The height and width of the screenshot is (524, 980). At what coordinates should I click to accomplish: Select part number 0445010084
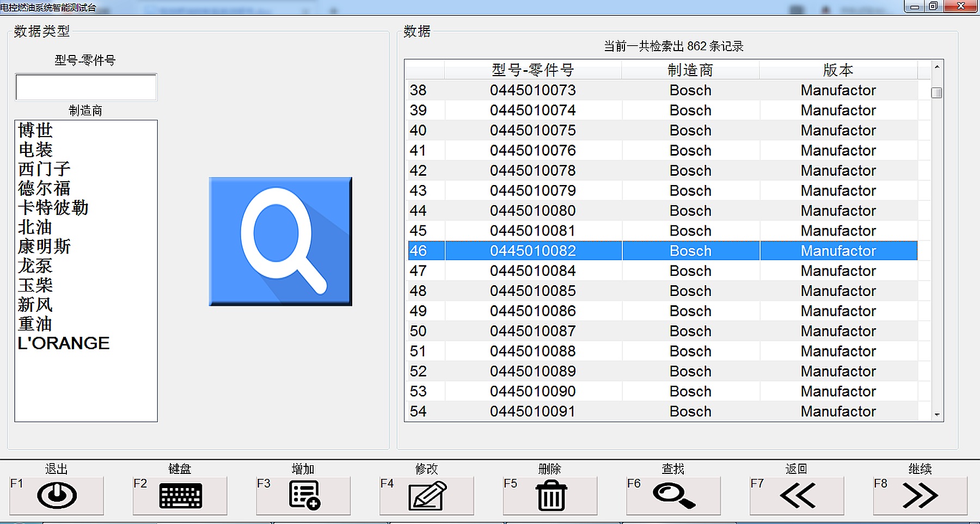pos(533,271)
